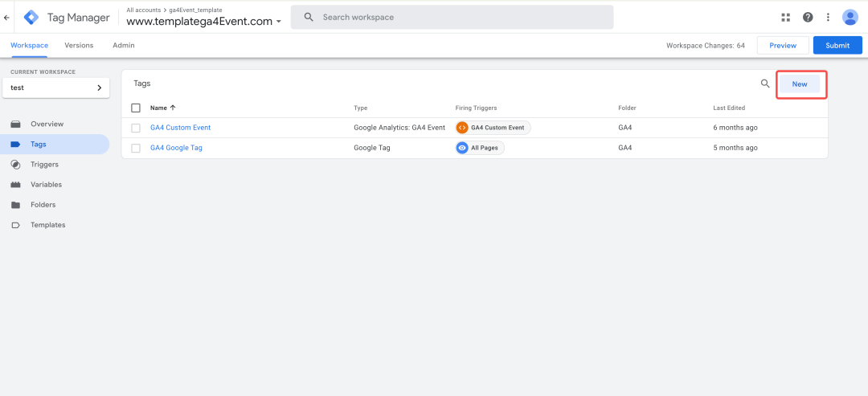This screenshot has height=396, width=868.
Task: Click the Google Tag type cell
Action: click(372, 149)
